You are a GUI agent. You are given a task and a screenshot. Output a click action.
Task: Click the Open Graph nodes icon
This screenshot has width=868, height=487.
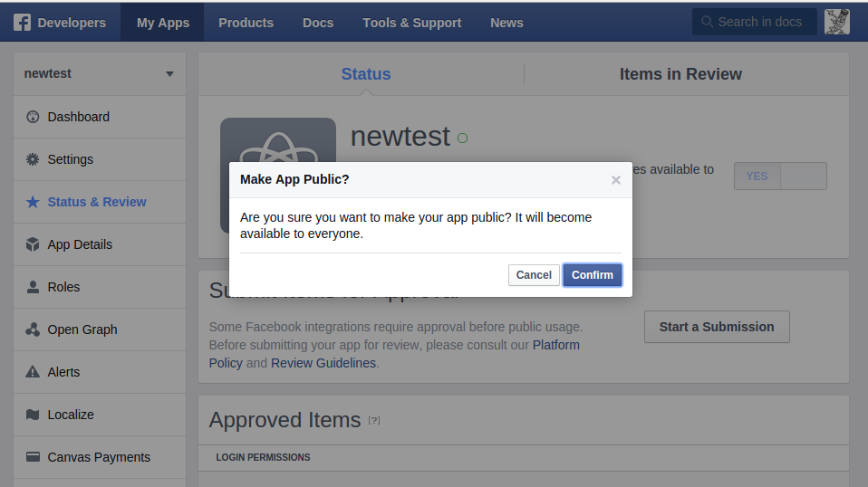click(x=33, y=329)
